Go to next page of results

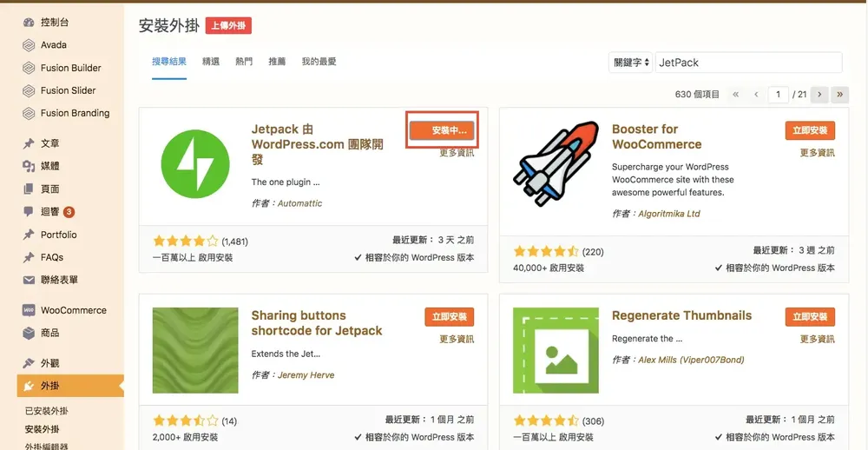pos(819,95)
